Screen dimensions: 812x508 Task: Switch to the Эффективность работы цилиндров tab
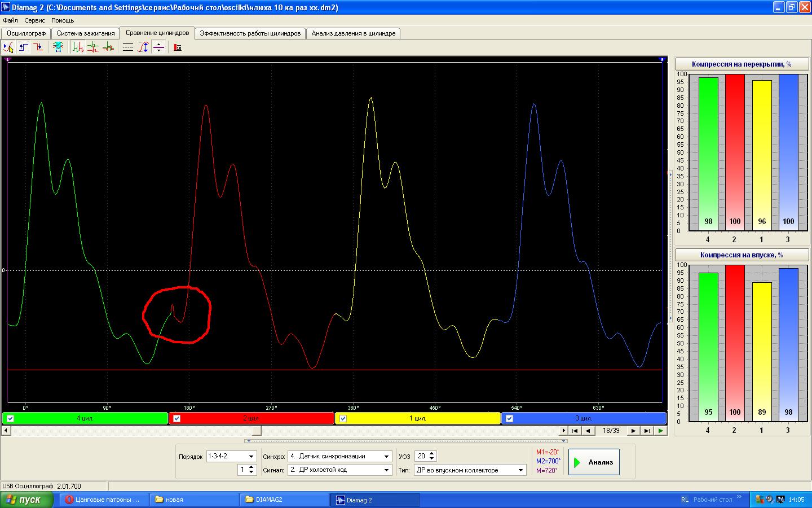click(250, 33)
